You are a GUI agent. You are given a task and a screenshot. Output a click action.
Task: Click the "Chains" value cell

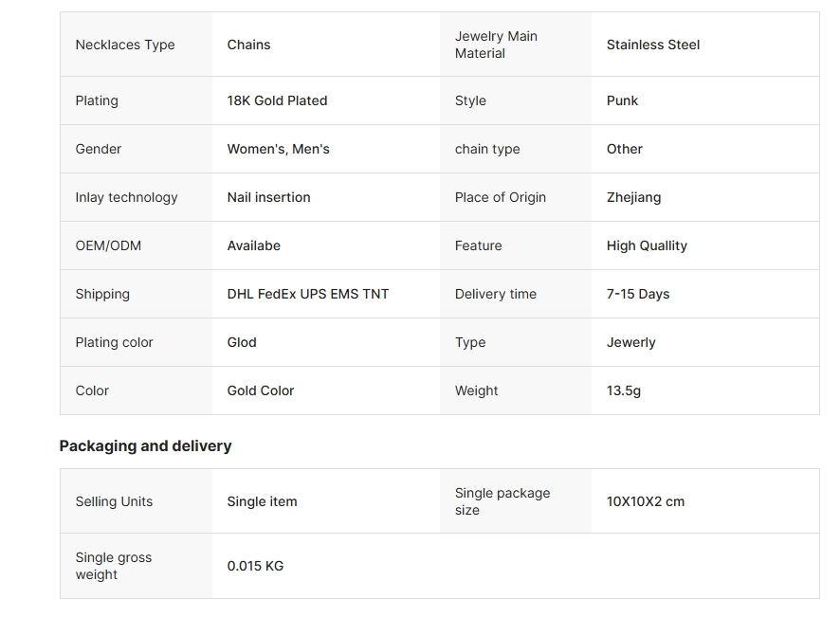[x=248, y=45]
